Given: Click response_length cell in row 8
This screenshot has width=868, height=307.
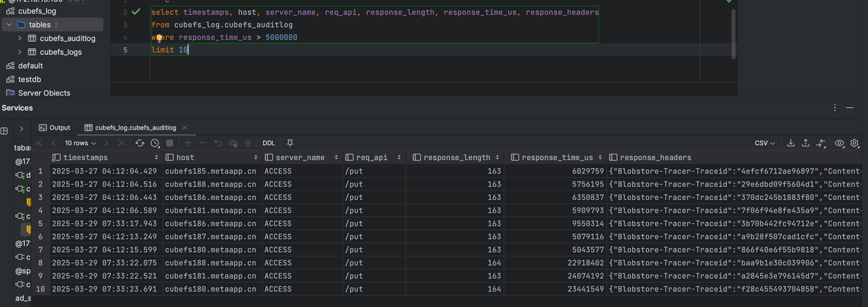Looking at the screenshot, I should (455, 263).
